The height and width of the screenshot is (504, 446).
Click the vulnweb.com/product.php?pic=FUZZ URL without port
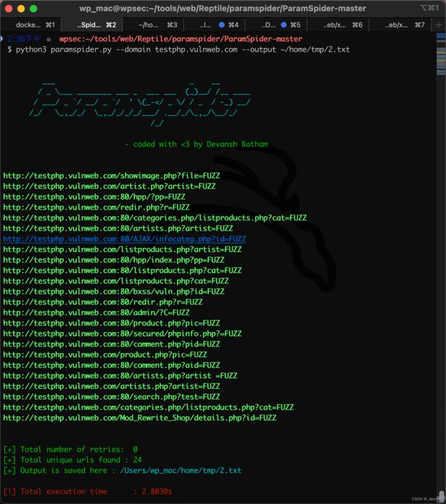[x=105, y=355]
